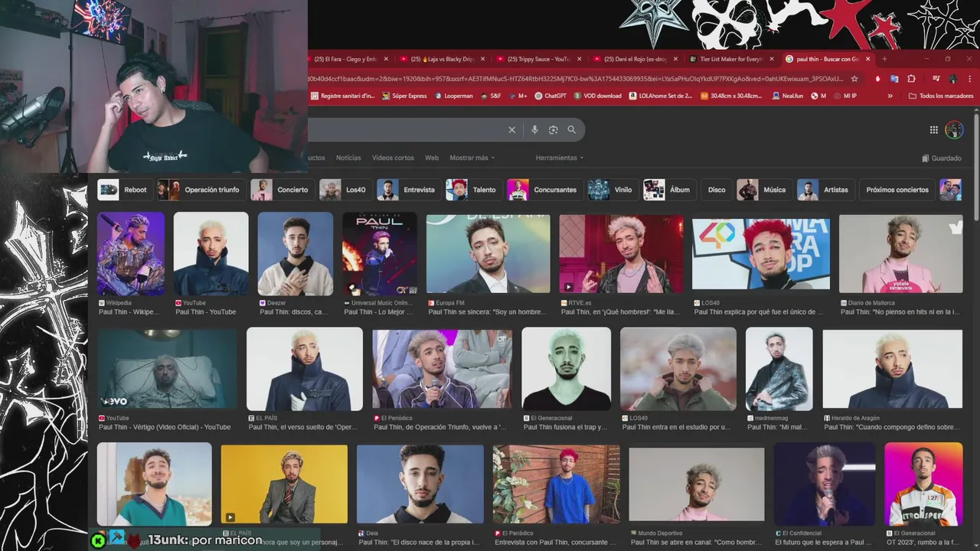Click the Google Translate extension icon
980x551 pixels.
tap(893, 78)
